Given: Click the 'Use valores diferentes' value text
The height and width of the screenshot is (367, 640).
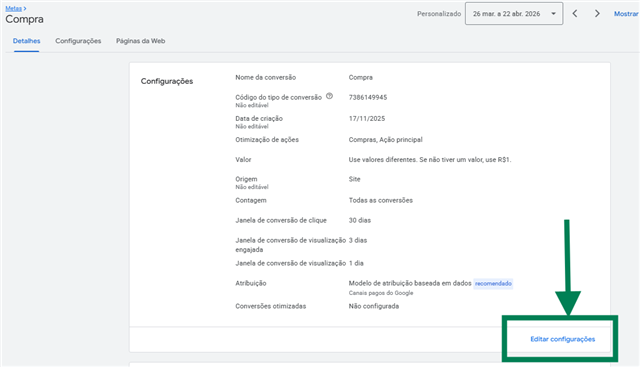Looking at the screenshot, I should pyautogui.click(x=429, y=160).
